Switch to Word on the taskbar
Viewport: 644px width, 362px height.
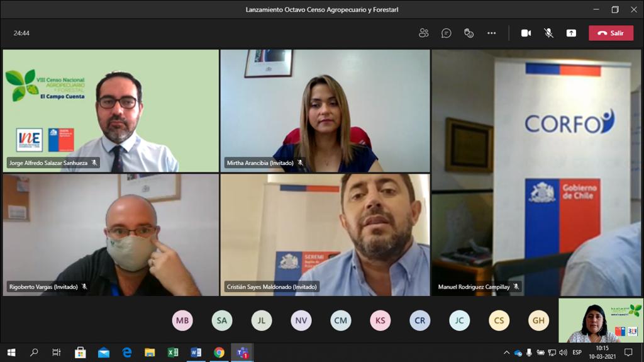[196, 353]
